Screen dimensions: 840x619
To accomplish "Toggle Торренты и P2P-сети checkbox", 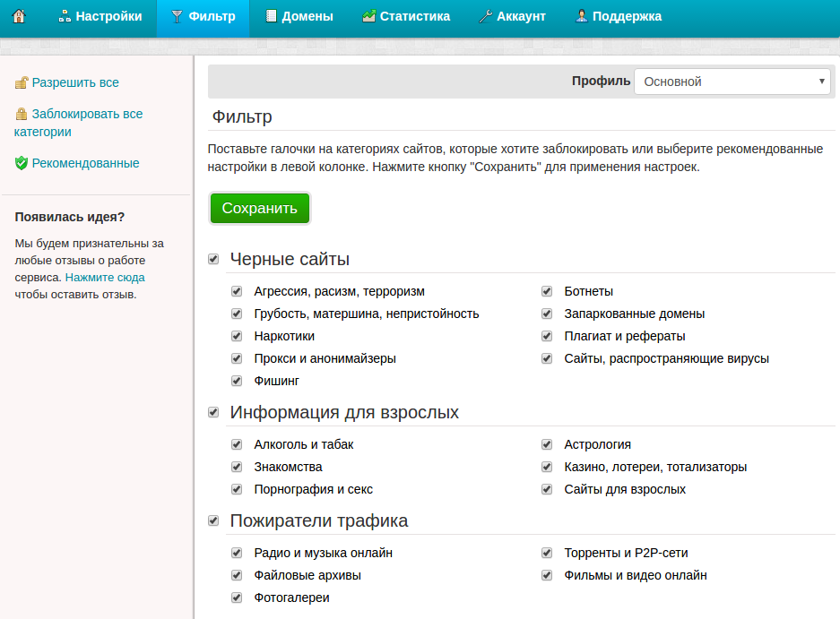I will [547, 553].
